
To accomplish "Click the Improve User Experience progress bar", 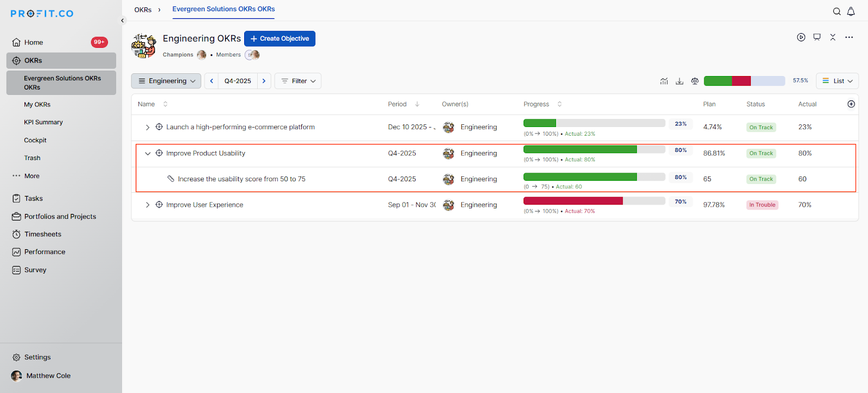I will point(594,201).
